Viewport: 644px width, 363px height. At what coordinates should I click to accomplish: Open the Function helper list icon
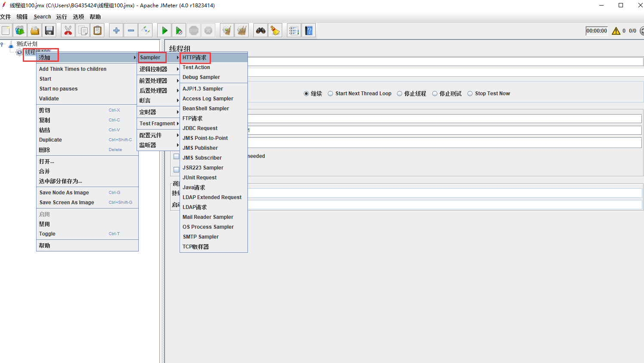294,30
